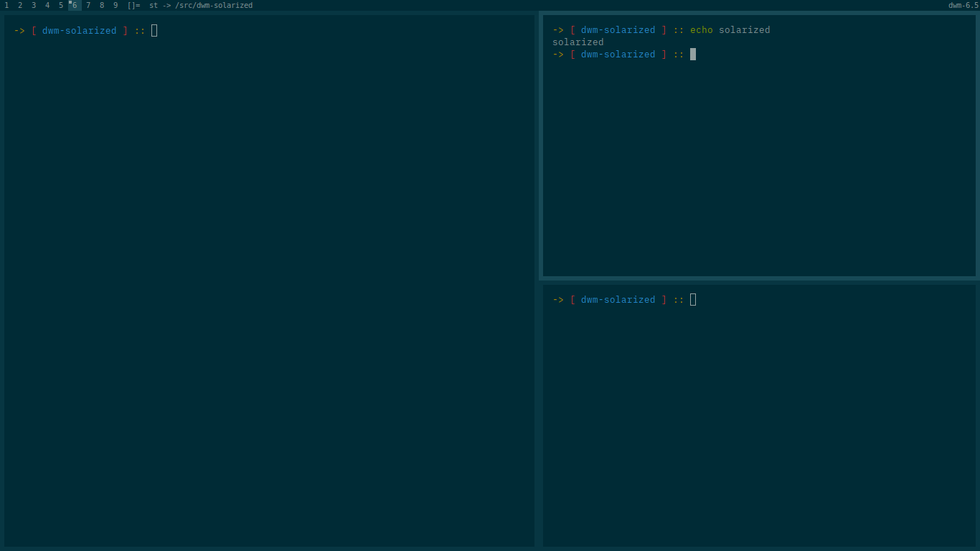Click 'dwm-solarized' prompt text in bottom-right terminal
980x551 pixels.
(x=618, y=300)
